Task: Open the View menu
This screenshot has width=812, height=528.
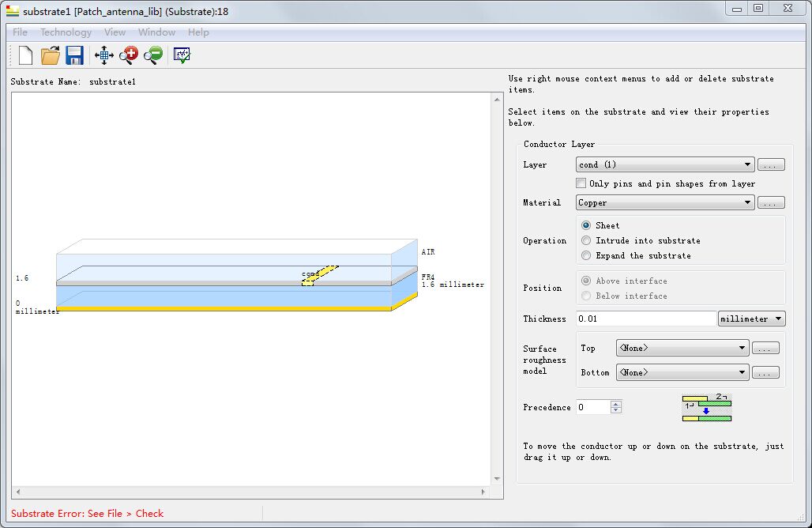Action: click(115, 32)
